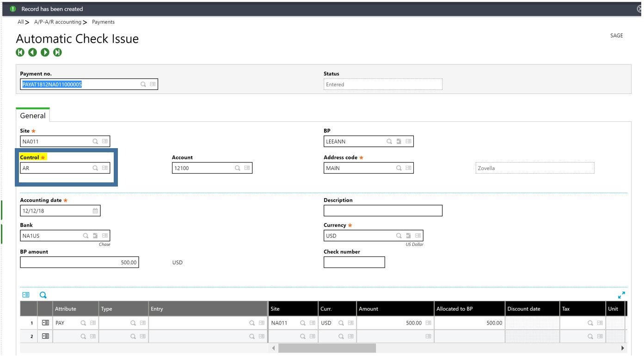644x362 pixels.
Task: Select the General tab
Action: point(33,116)
